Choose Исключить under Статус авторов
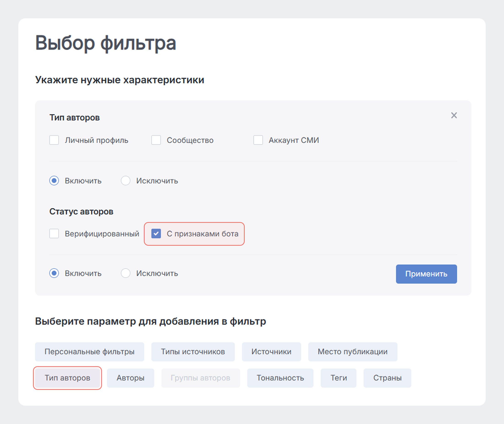Image resolution: width=504 pixels, height=424 pixels. pos(126,273)
